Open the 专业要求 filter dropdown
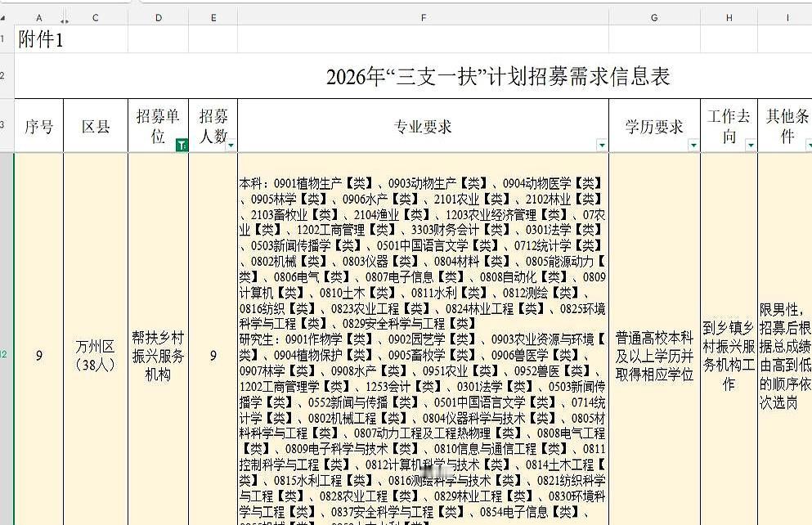Image resolution: width=812 pixels, height=525 pixels. tap(600, 145)
